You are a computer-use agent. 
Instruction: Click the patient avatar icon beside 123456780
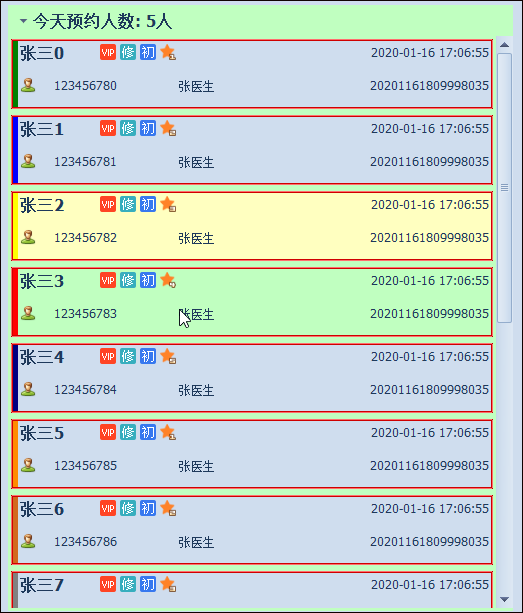click(28, 85)
